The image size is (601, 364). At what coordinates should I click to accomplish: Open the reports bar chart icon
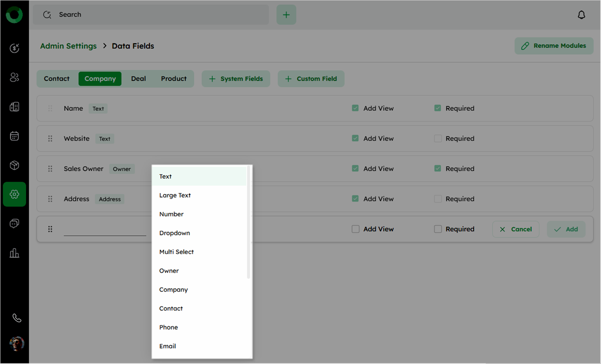coord(14,253)
